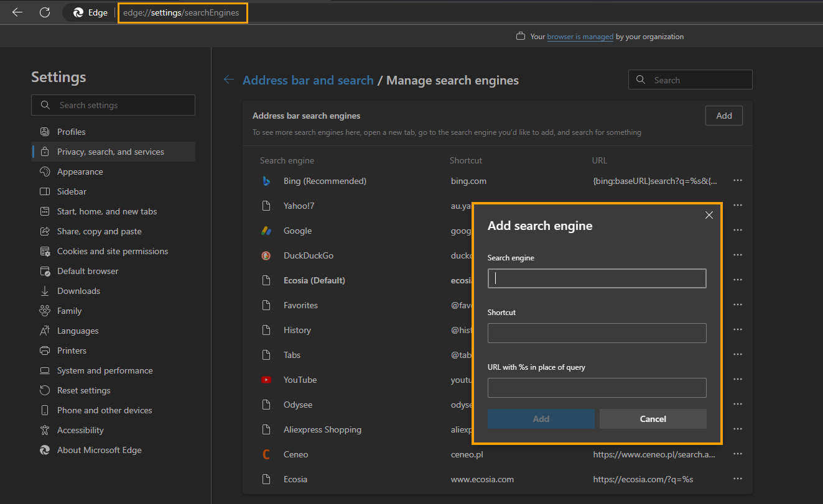Click the Ceneo search engine icon
The width and height of the screenshot is (823, 504).
point(266,454)
